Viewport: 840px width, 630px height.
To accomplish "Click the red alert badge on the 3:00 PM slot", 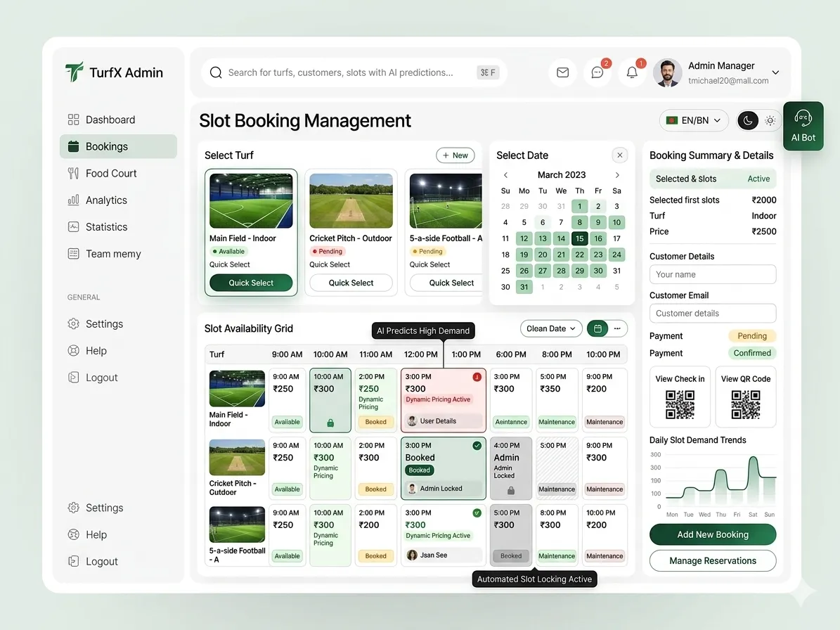I will pyautogui.click(x=477, y=377).
